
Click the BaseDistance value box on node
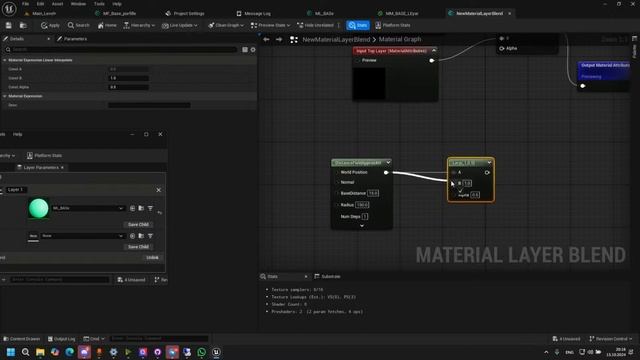[x=373, y=193]
